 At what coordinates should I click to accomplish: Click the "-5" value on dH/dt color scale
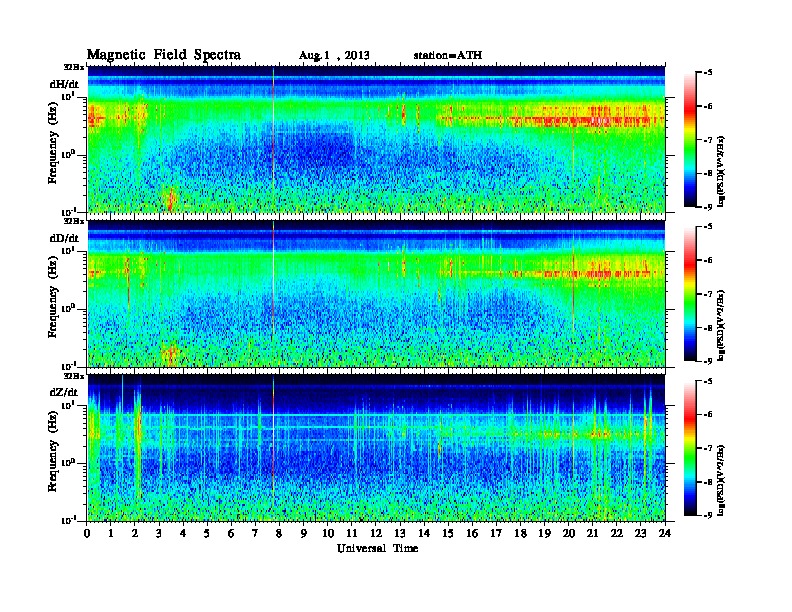click(x=708, y=72)
